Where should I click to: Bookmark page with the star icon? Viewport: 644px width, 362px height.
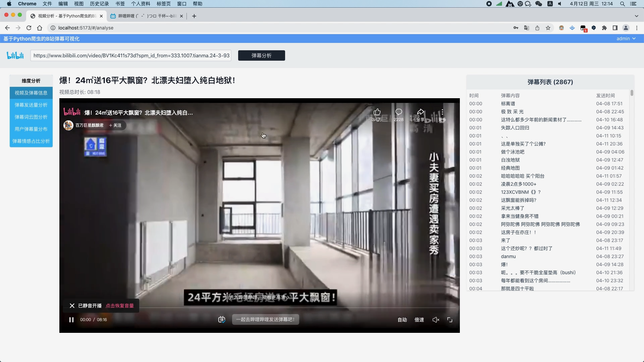click(548, 28)
